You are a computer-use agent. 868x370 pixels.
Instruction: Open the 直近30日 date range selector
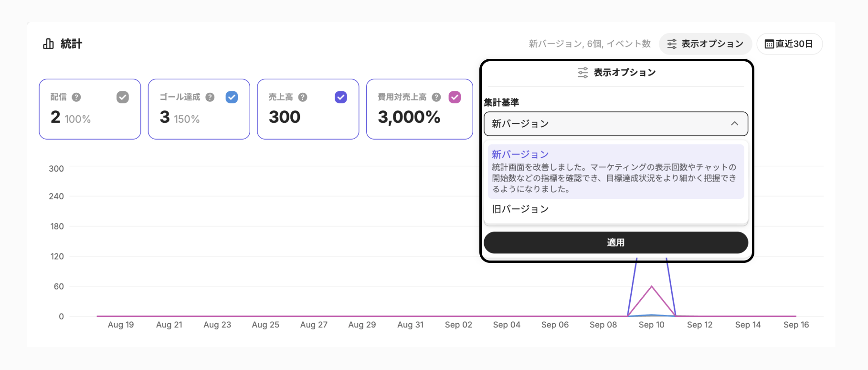click(x=790, y=44)
